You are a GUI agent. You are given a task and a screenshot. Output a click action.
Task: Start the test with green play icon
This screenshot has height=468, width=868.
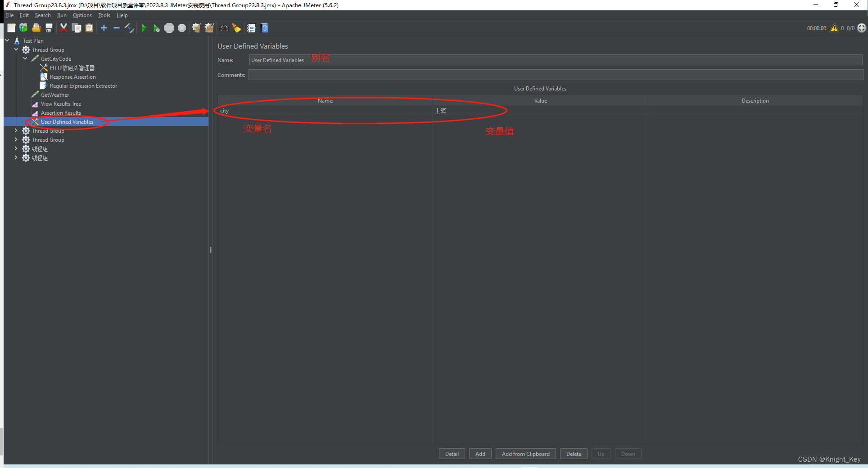[x=144, y=28]
